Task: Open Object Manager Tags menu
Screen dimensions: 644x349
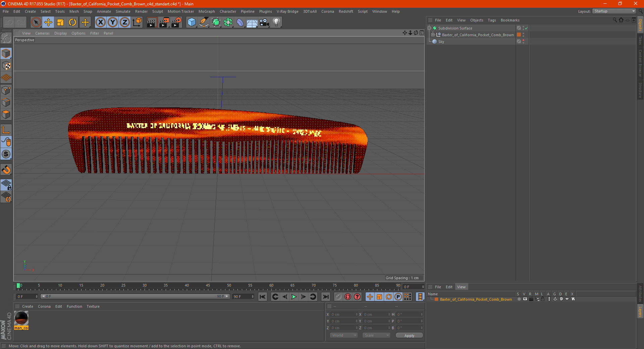Action: (x=492, y=20)
